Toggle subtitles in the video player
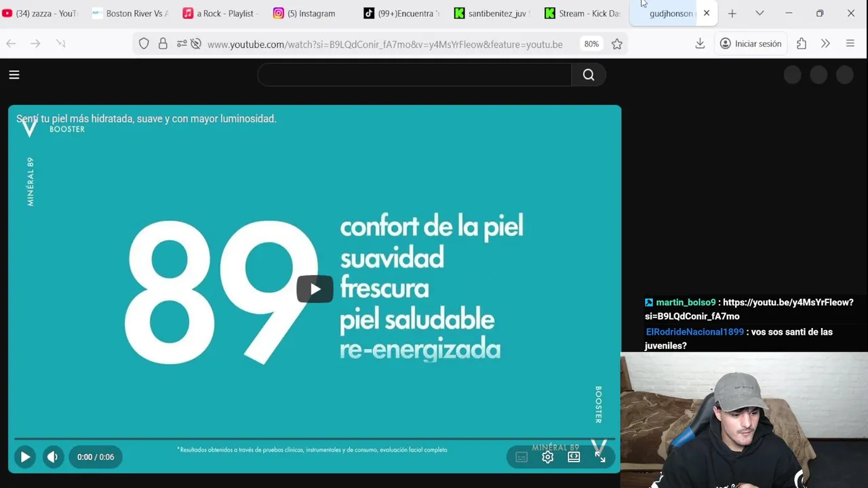This screenshot has width=868, height=488. (x=521, y=457)
